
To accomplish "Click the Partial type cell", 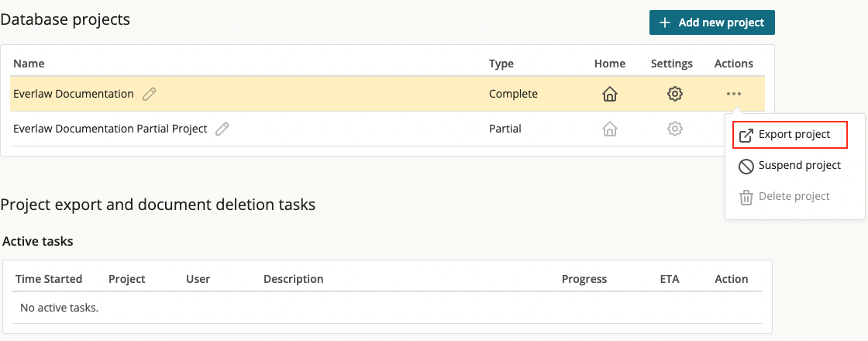I will [x=505, y=129].
